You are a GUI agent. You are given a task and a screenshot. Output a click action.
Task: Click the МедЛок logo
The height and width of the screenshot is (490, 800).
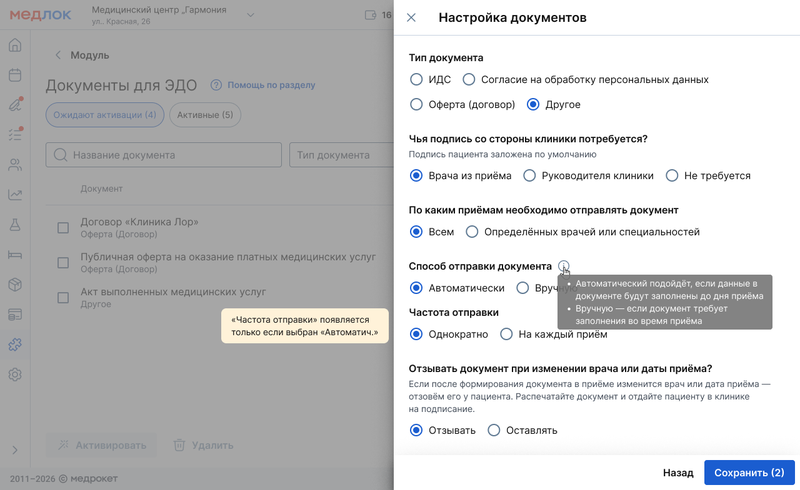point(41,15)
